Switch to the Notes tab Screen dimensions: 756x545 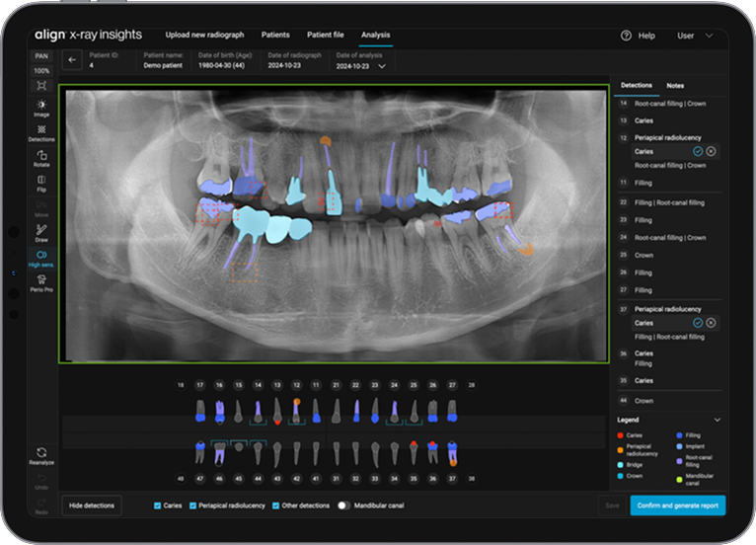point(675,86)
